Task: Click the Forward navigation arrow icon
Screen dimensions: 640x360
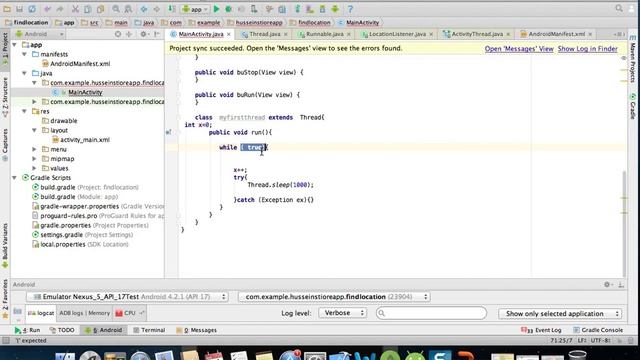Action: (157, 9)
